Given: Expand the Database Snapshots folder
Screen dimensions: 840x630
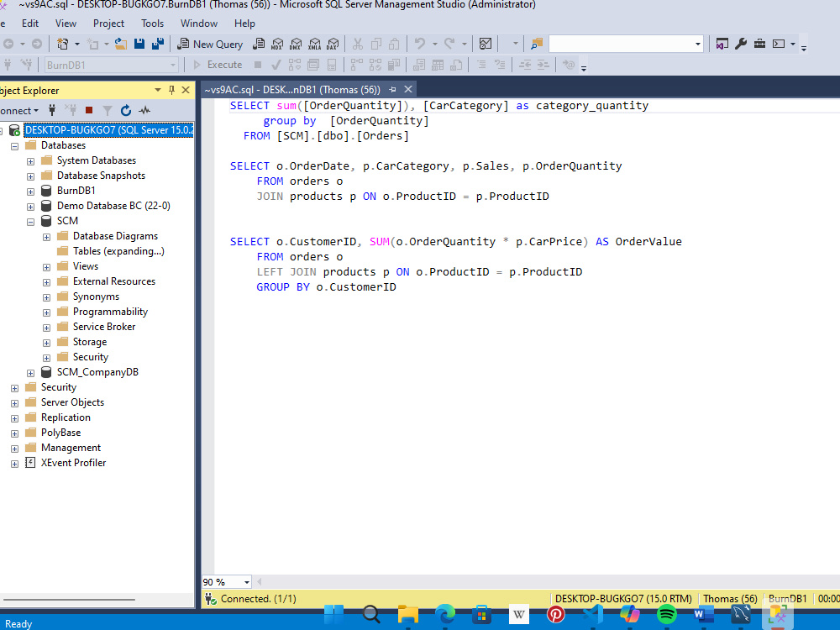Looking at the screenshot, I should 30,176.
